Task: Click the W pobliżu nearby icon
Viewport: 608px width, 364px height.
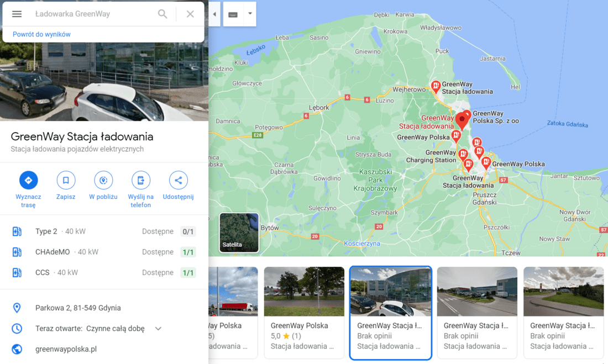Action: 103,180
